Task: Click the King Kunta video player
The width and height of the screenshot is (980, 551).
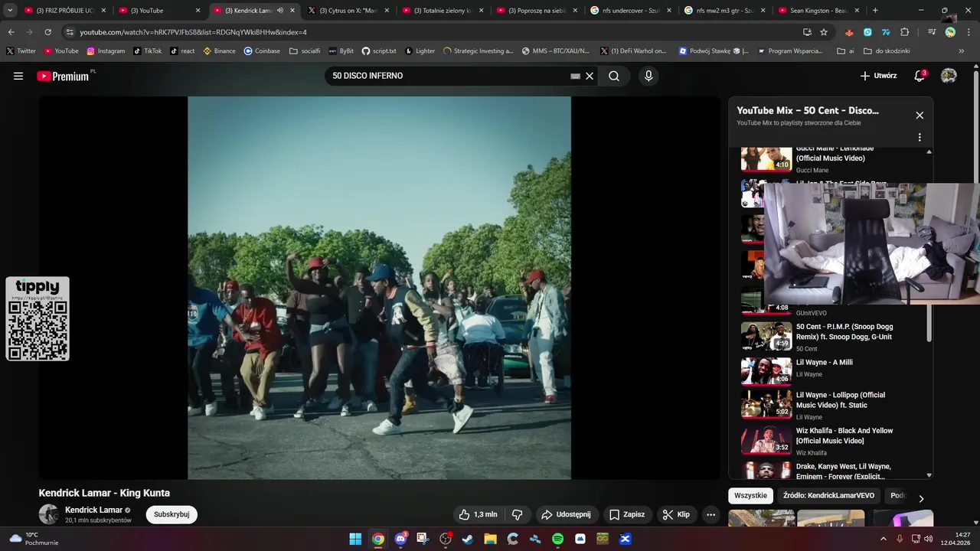Action: click(379, 288)
